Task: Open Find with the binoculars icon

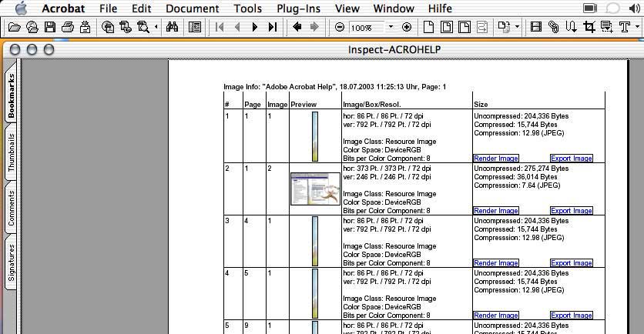Action: pyautogui.click(x=173, y=27)
